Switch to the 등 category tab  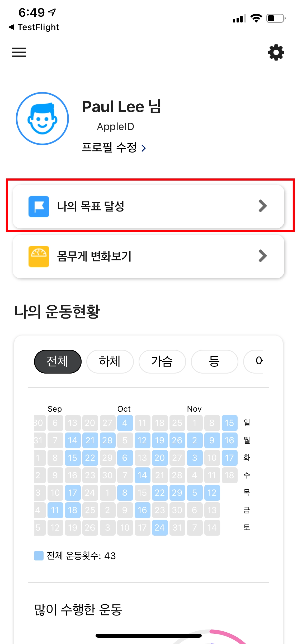[x=214, y=361]
